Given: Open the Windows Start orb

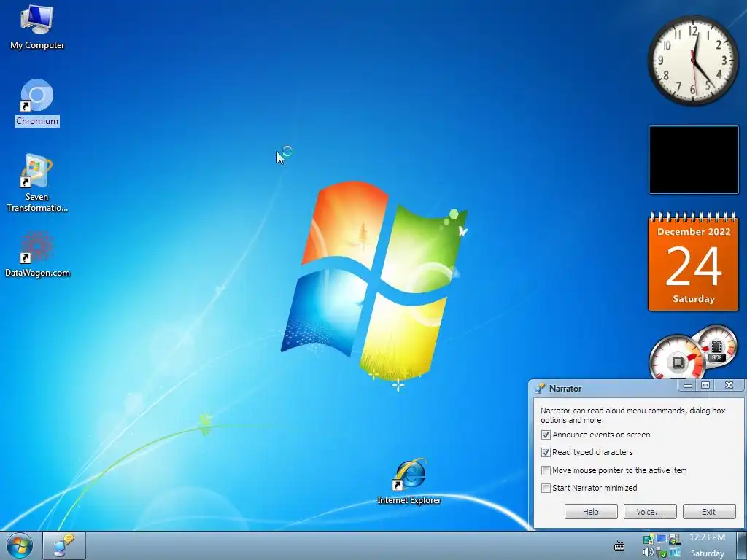Looking at the screenshot, I should [x=20, y=545].
